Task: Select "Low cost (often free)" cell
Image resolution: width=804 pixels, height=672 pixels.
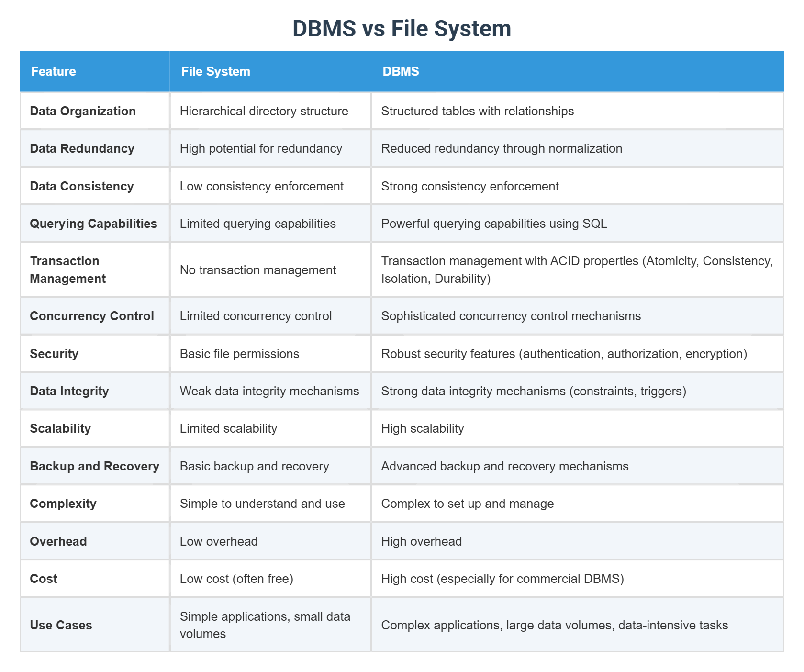Action: tap(270, 579)
